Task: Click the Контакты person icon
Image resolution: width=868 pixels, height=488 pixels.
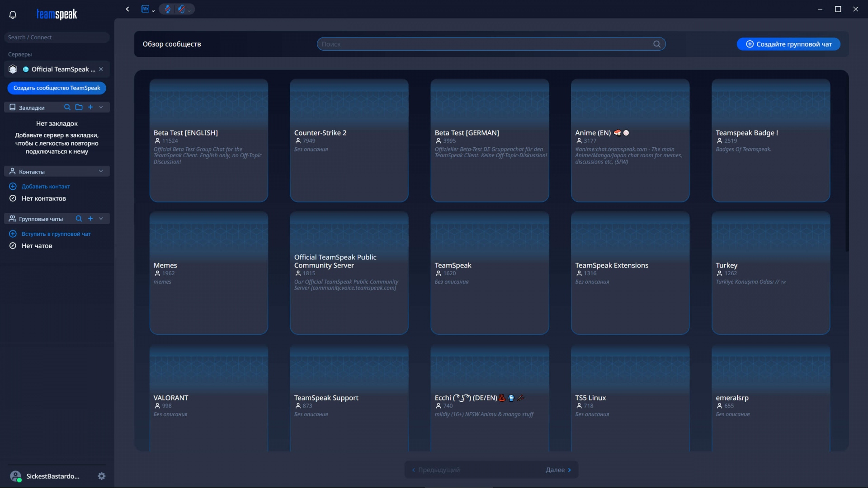Action: pos(13,171)
